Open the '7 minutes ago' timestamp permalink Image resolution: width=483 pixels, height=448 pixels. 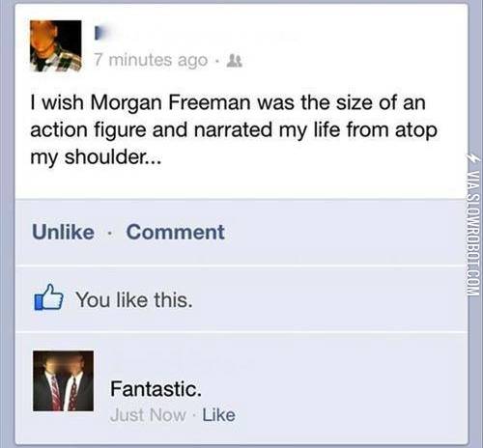click(x=151, y=61)
